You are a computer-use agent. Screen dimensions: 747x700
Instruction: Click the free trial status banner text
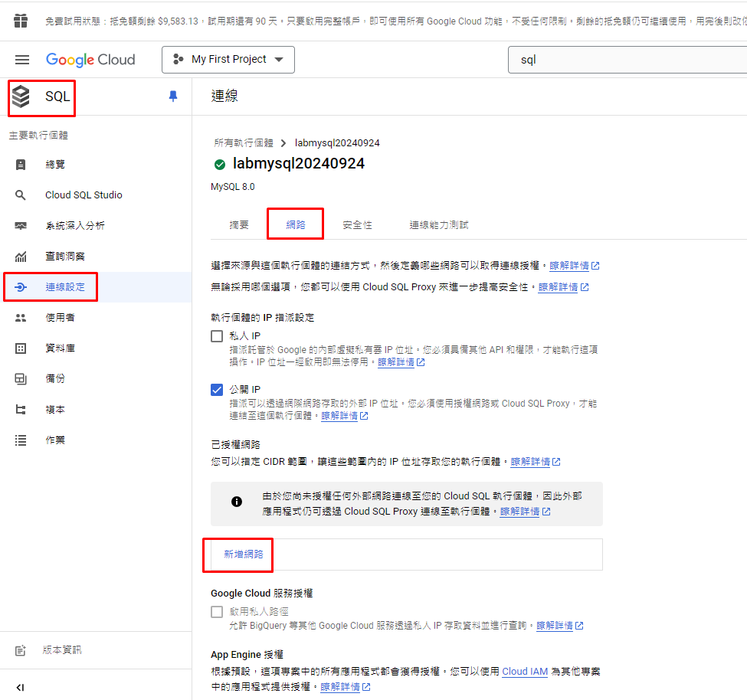click(395, 21)
